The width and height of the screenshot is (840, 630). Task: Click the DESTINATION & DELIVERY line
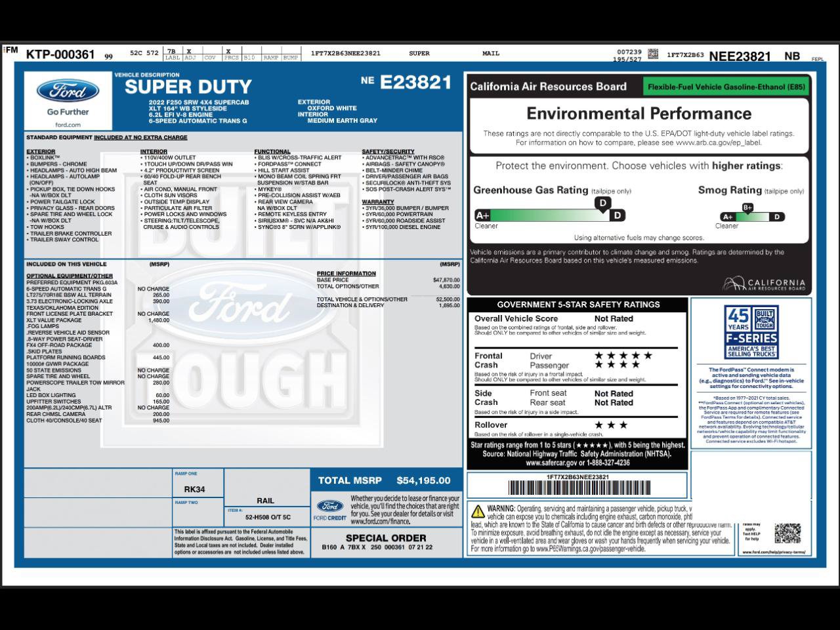click(388, 305)
